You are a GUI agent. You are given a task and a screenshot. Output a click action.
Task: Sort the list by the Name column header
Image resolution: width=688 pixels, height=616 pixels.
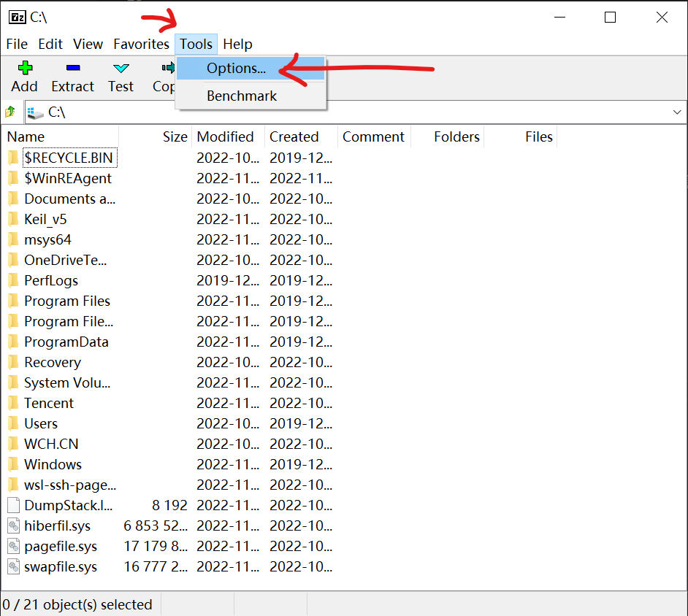pos(26,136)
